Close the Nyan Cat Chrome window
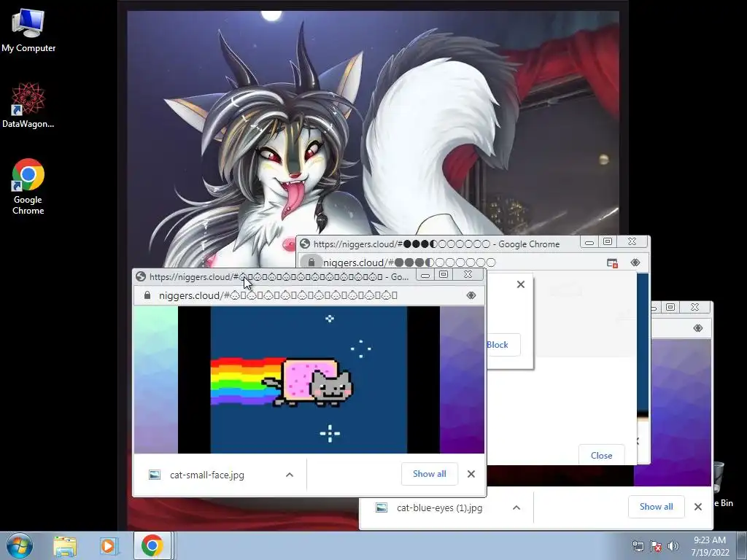The height and width of the screenshot is (560, 747). pyautogui.click(x=468, y=275)
